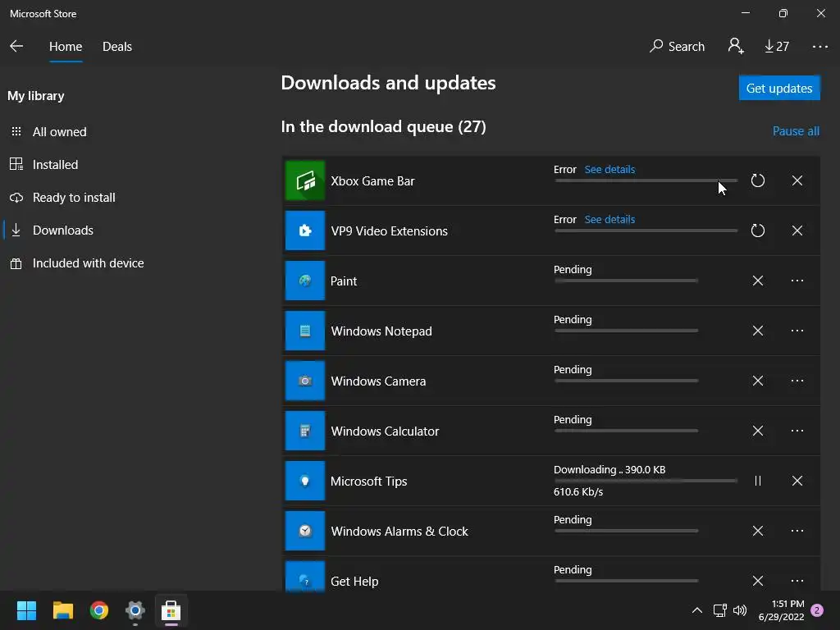Open more options for Windows Calculator

797,431
